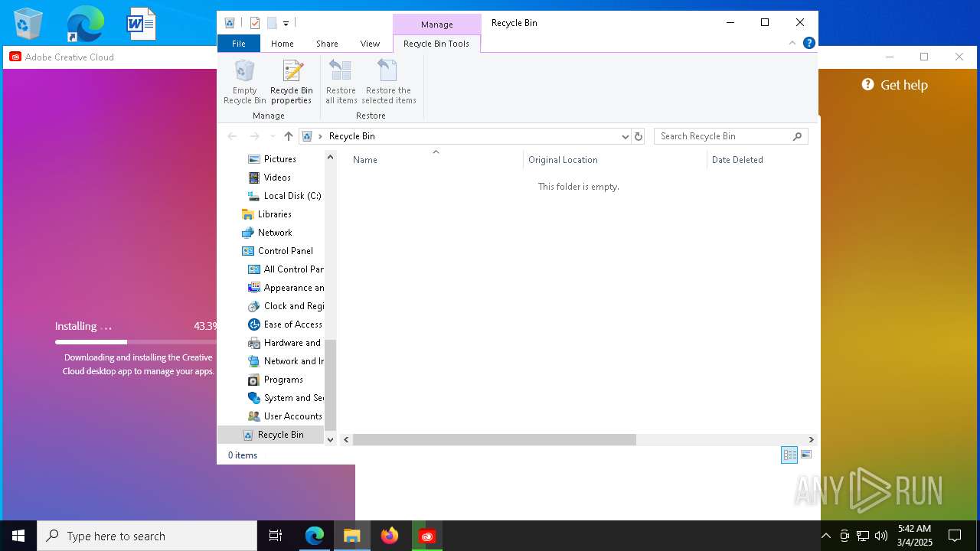Switch to the Share ribbon tab

(327, 44)
